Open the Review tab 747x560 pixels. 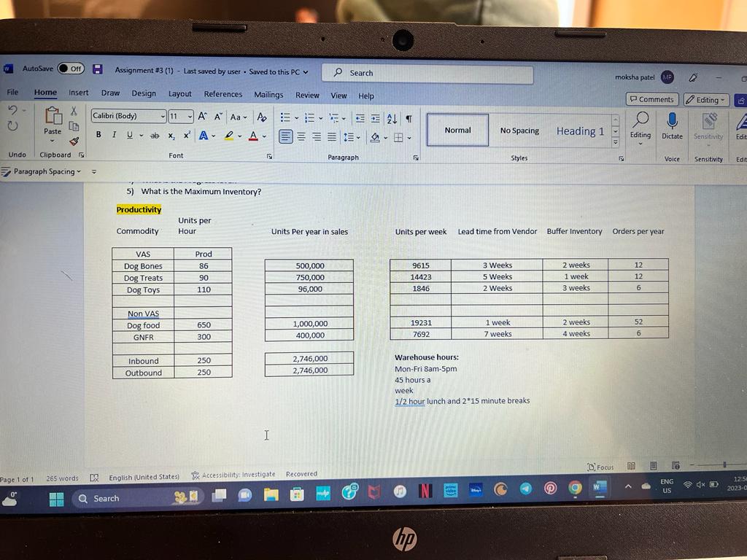pyautogui.click(x=307, y=96)
